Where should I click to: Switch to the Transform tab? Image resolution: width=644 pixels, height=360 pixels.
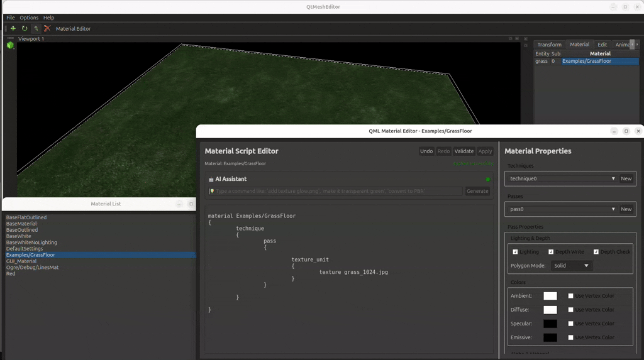coord(549,45)
